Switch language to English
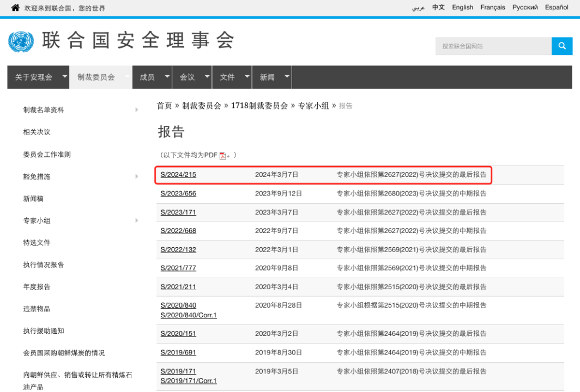Screen dimensions: 580x392 [x=462, y=8]
